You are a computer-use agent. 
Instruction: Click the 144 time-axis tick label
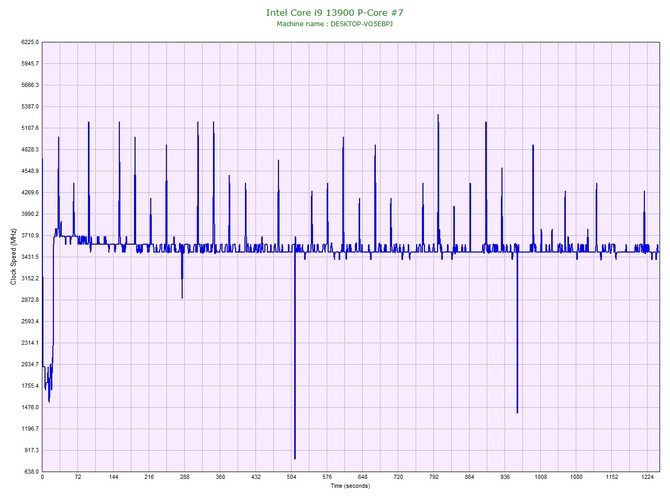(114, 477)
